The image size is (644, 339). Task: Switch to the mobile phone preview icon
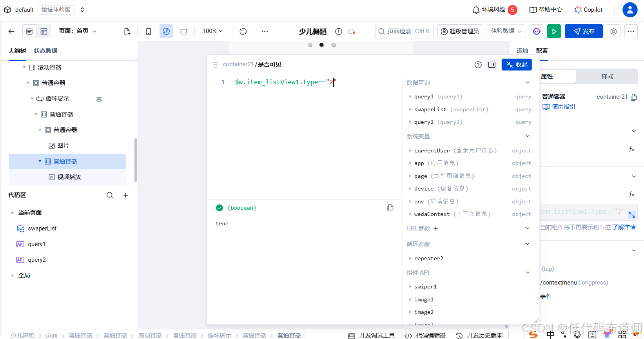coord(149,31)
